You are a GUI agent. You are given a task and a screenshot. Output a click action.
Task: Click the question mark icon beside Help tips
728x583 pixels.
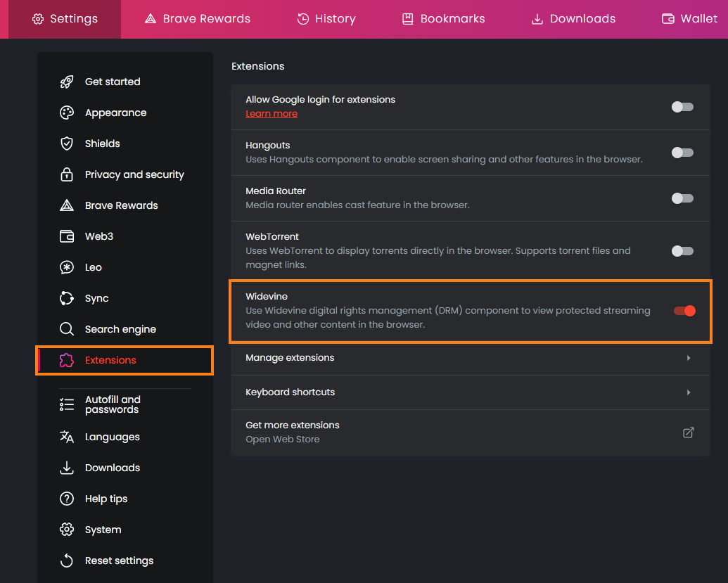(67, 499)
